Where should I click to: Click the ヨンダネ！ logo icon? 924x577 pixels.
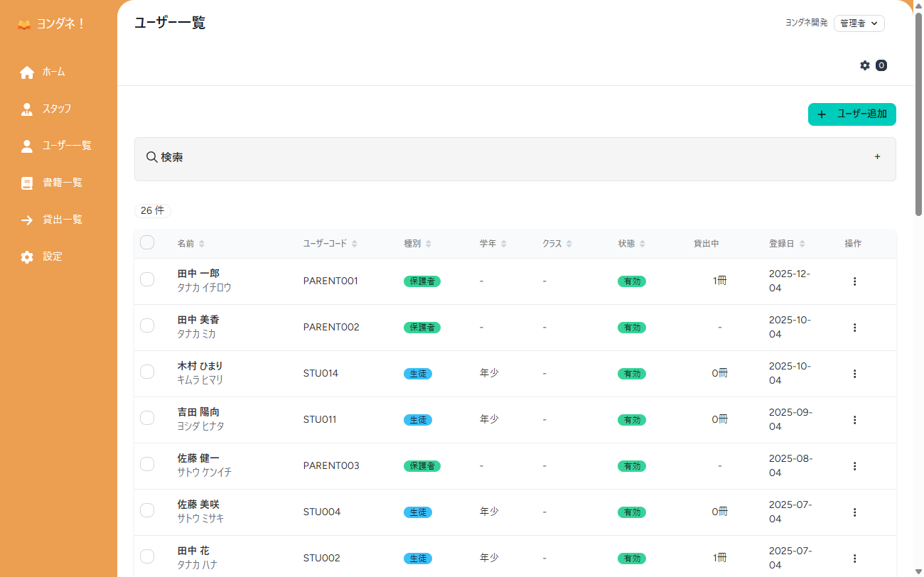pos(24,24)
